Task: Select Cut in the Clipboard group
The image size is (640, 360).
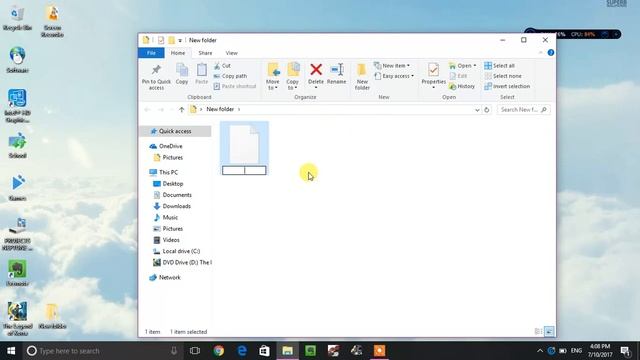Action: click(x=222, y=66)
